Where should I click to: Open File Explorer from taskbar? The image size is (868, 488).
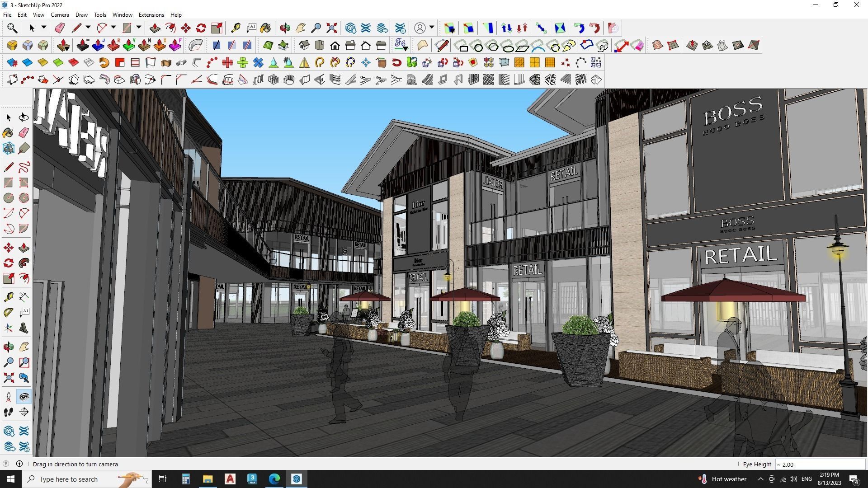(208, 479)
